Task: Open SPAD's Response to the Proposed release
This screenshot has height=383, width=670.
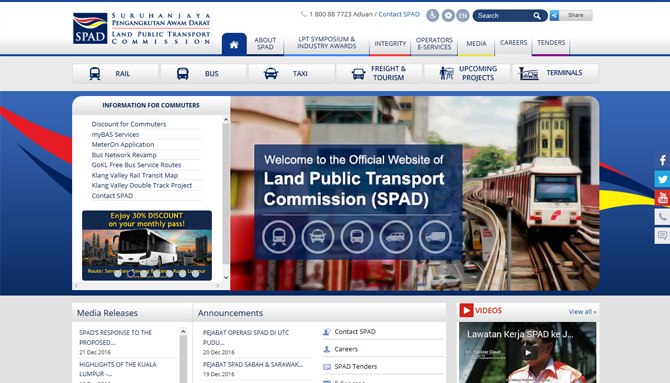Action: [x=115, y=337]
